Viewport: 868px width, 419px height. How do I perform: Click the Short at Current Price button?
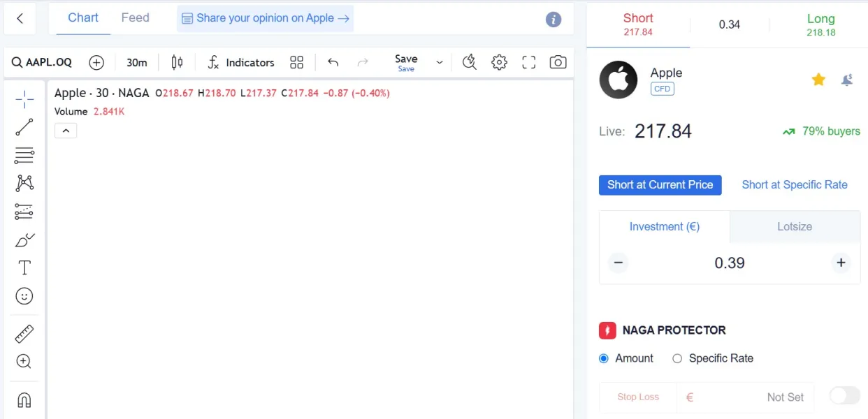pos(660,185)
